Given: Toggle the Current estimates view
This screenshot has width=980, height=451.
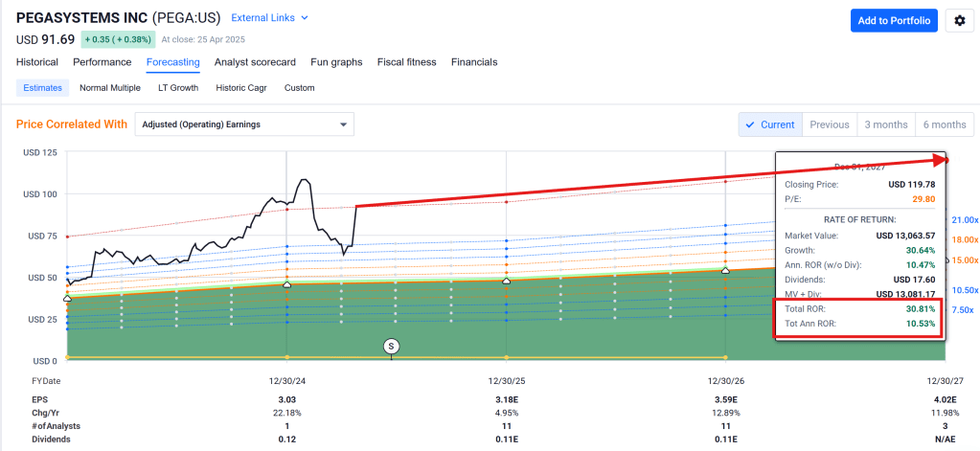Looking at the screenshot, I should tap(768, 124).
